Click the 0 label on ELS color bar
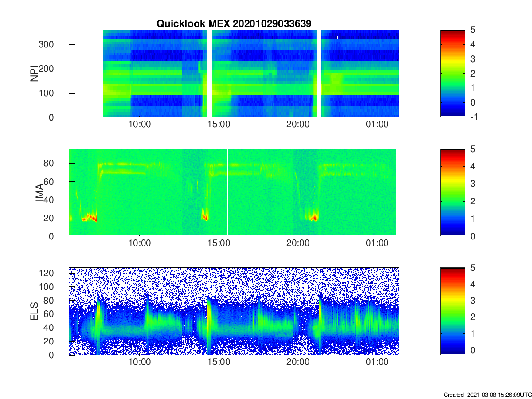532x399 pixels. coord(472,350)
